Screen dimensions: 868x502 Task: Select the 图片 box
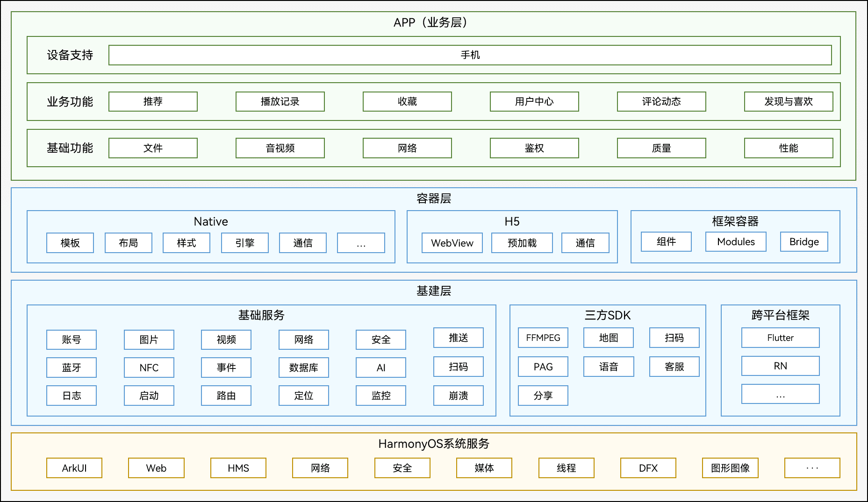point(149,339)
